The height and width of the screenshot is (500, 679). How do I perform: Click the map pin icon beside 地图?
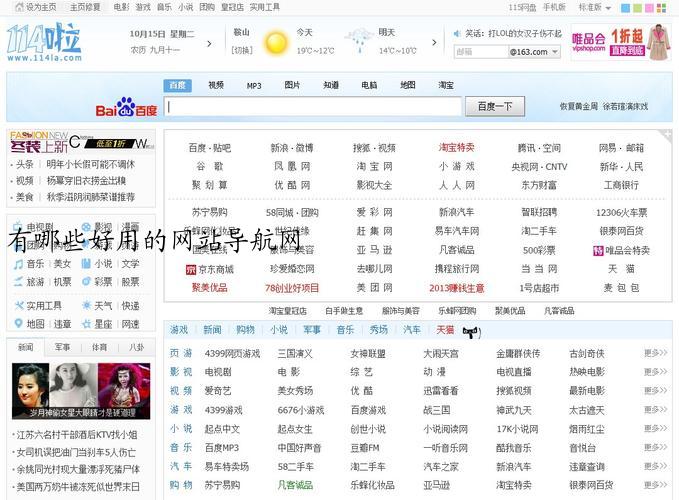pos(18,323)
